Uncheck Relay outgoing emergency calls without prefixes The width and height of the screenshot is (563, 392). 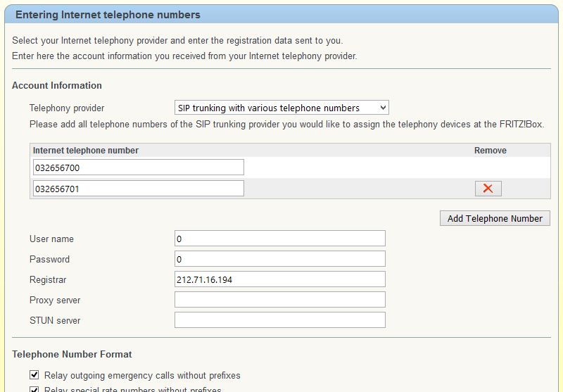(34, 375)
